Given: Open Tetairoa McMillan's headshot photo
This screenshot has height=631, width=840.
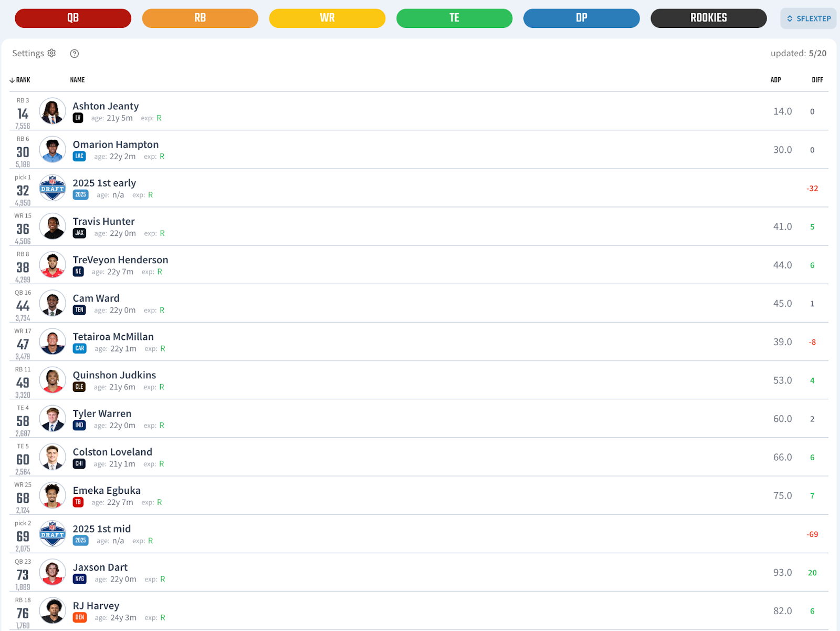Looking at the screenshot, I should click(52, 342).
